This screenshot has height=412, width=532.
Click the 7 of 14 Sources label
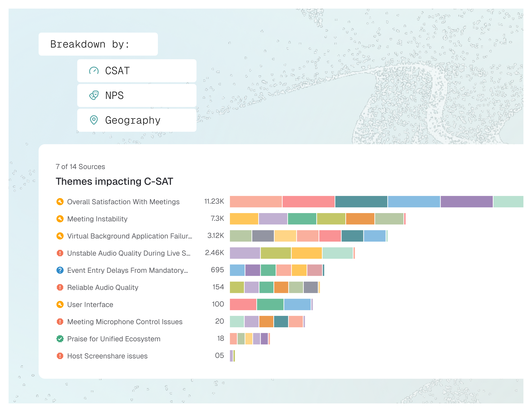[x=80, y=167]
